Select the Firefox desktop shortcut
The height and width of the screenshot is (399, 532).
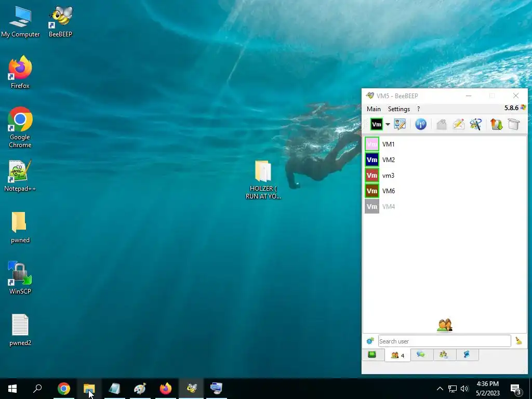click(20, 72)
